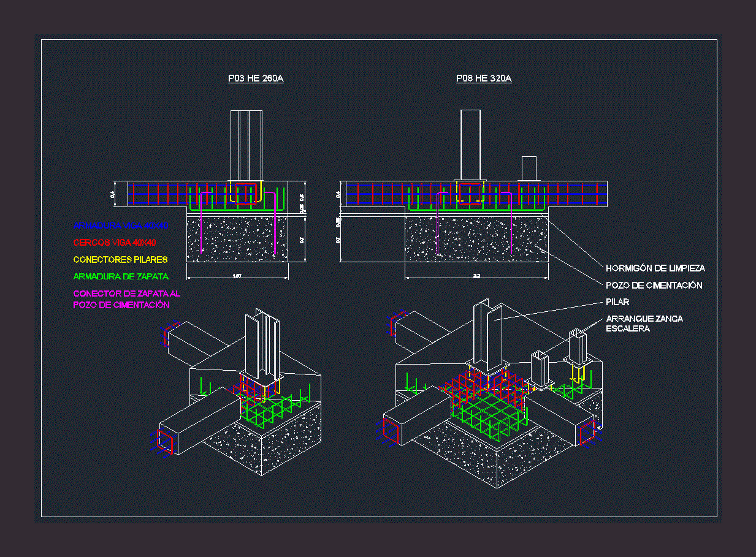Click the P03 HE 260A title
Image resolution: width=756 pixels, height=557 pixels.
tap(256, 78)
